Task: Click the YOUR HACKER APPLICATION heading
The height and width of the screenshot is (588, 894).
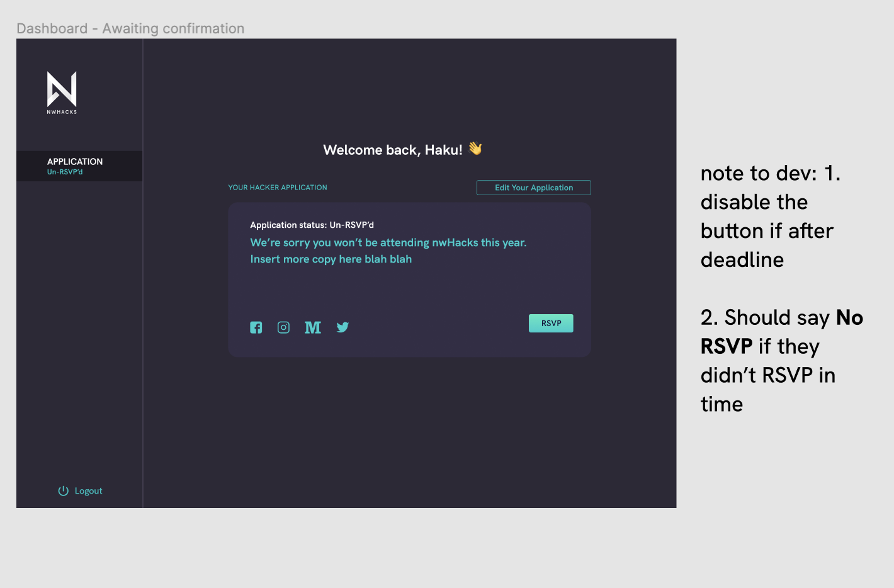Action: click(278, 187)
